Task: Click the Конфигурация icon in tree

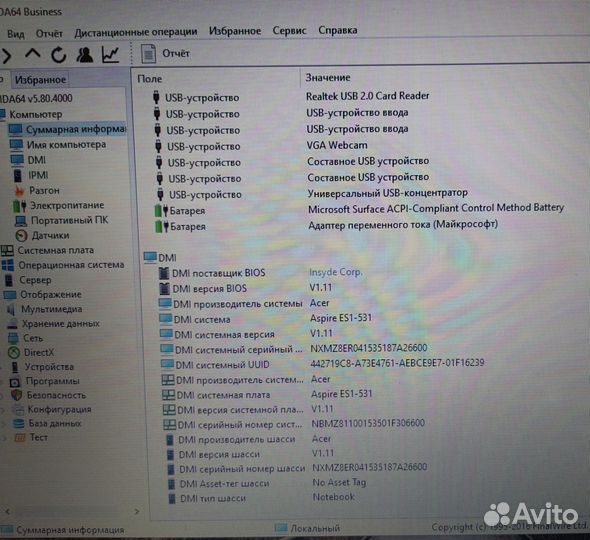Action: coord(18,409)
